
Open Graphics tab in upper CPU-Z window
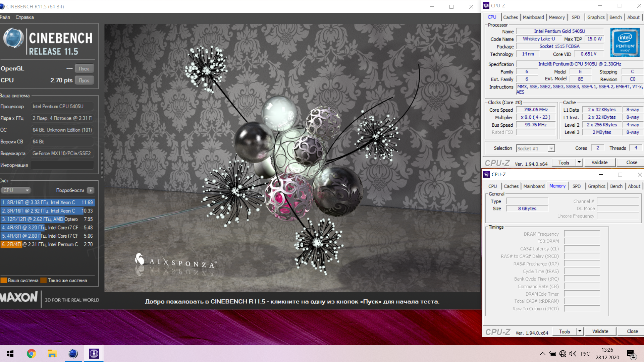(x=596, y=17)
